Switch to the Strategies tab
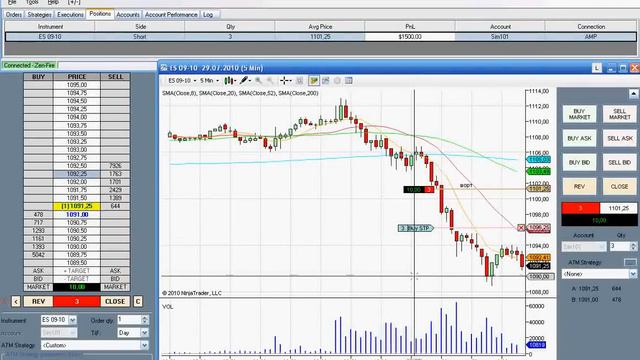Screen dimensions: 640x360 [40, 15]
